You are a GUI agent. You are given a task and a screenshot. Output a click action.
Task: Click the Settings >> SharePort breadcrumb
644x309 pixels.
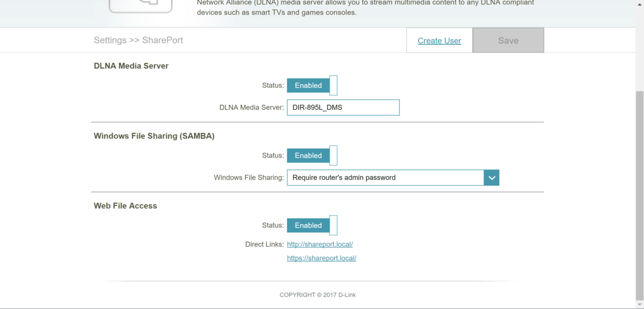coord(138,40)
